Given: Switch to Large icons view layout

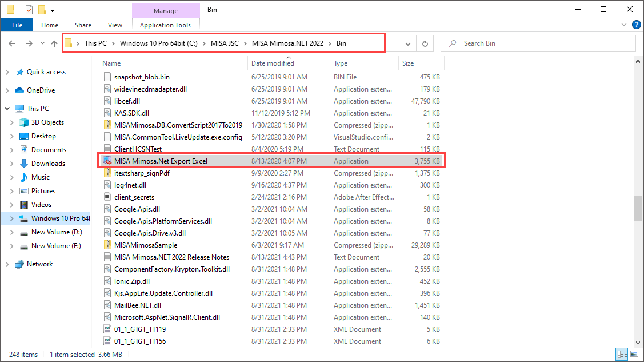Looking at the screenshot, I should tap(634, 354).
